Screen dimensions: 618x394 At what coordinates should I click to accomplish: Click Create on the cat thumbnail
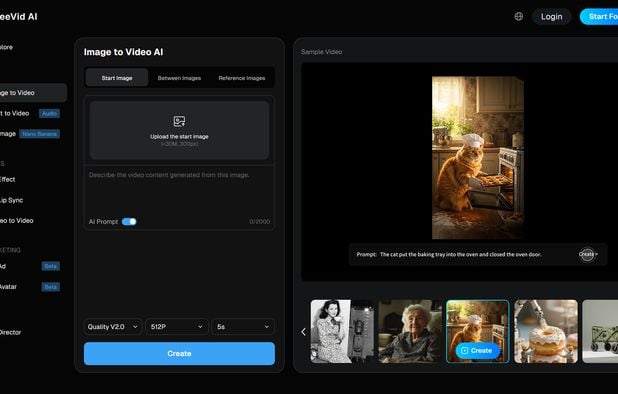point(477,350)
